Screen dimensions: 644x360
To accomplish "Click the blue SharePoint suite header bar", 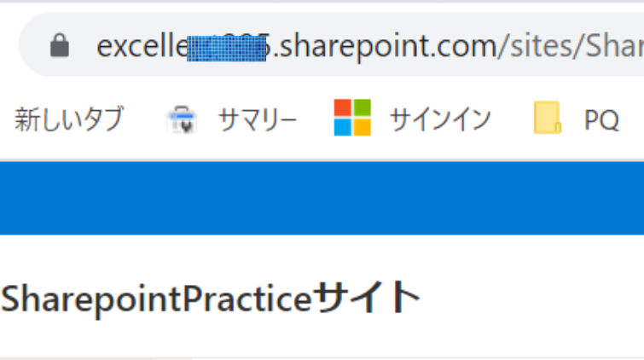I will 322,197.
